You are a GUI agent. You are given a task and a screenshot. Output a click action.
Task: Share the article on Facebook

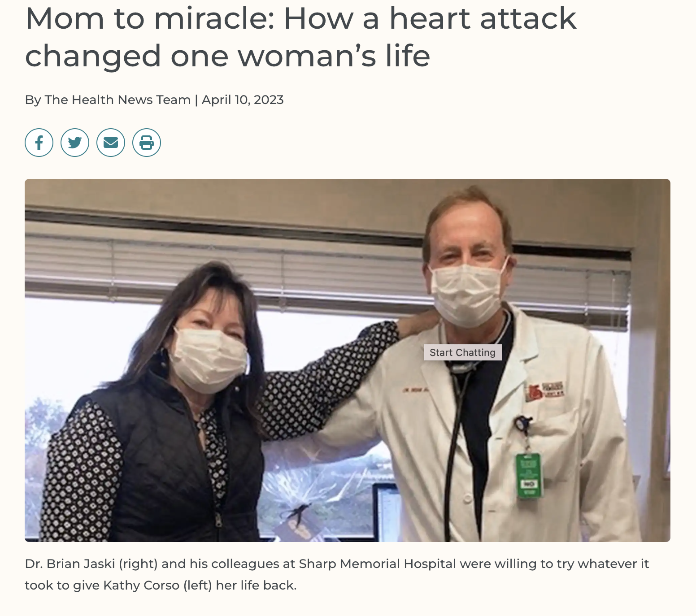click(39, 143)
